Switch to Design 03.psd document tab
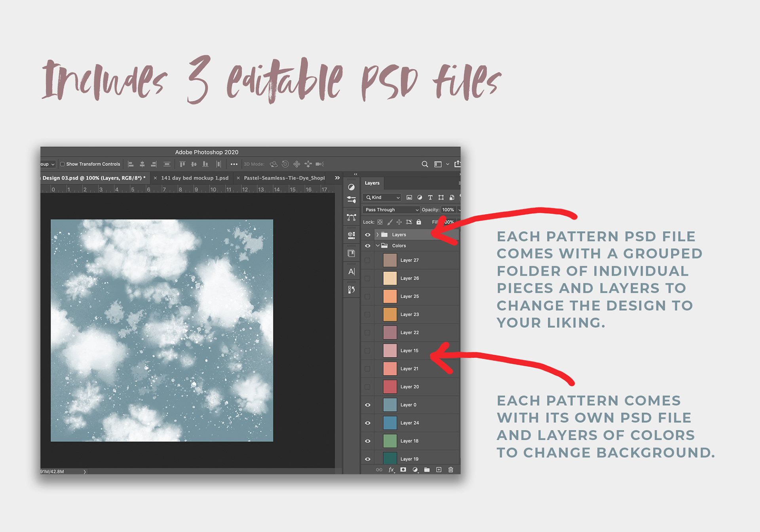The image size is (760, 532). 94,178
